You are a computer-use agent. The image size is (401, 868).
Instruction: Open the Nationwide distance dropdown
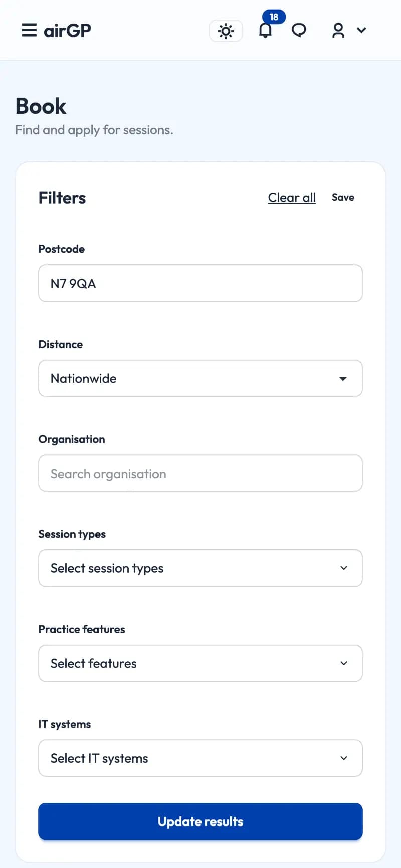pos(200,378)
